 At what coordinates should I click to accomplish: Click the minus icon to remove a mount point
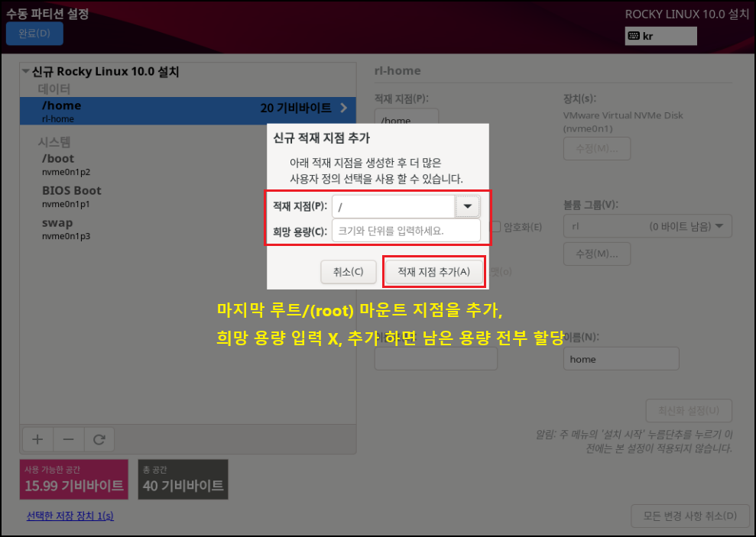[69, 438]
